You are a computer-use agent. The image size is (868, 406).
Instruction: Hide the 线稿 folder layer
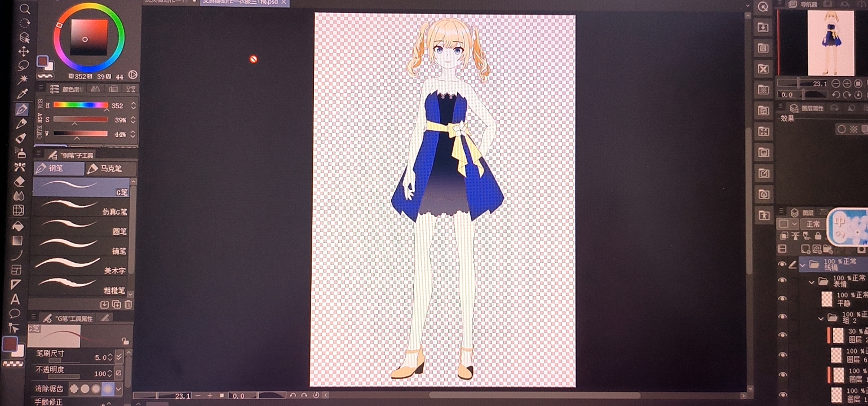782,264
